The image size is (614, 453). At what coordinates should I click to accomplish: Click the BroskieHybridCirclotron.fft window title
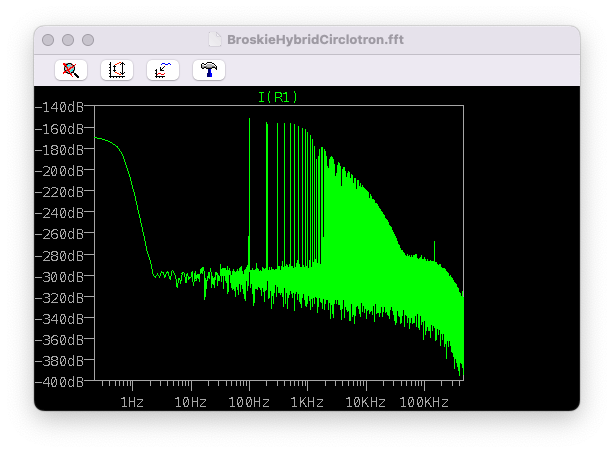click(315, 40)
